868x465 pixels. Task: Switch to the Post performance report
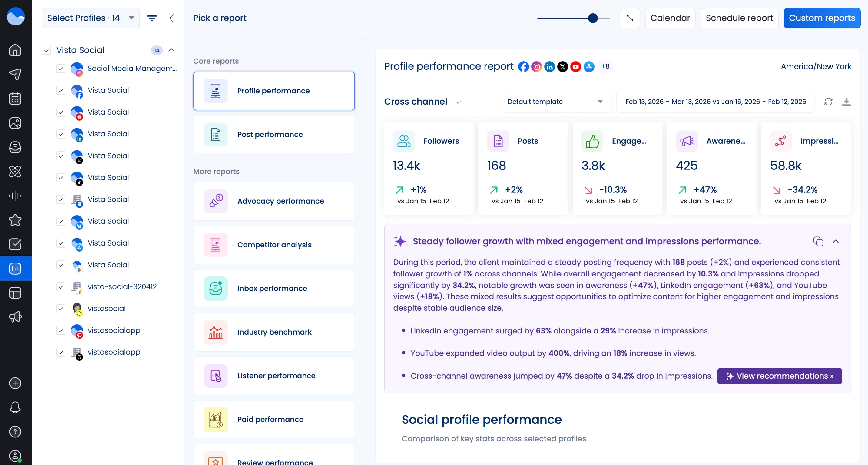tap(273, 134)
